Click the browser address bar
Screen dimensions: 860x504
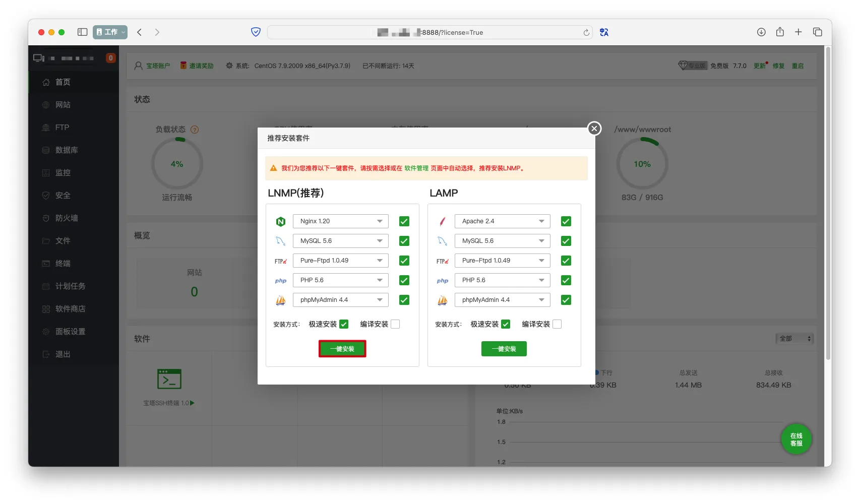click(x=428, y=32)
